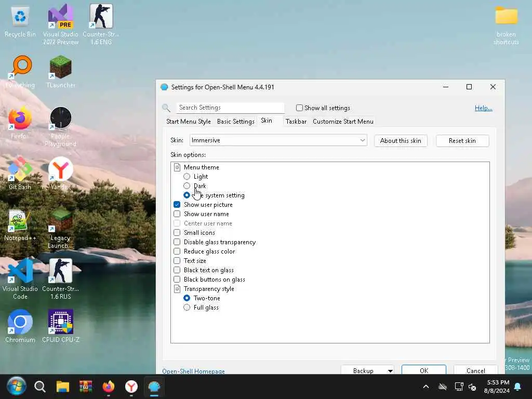Check Disable glass transparency
The image size is (532, 399).
click(x=177, y=242)
